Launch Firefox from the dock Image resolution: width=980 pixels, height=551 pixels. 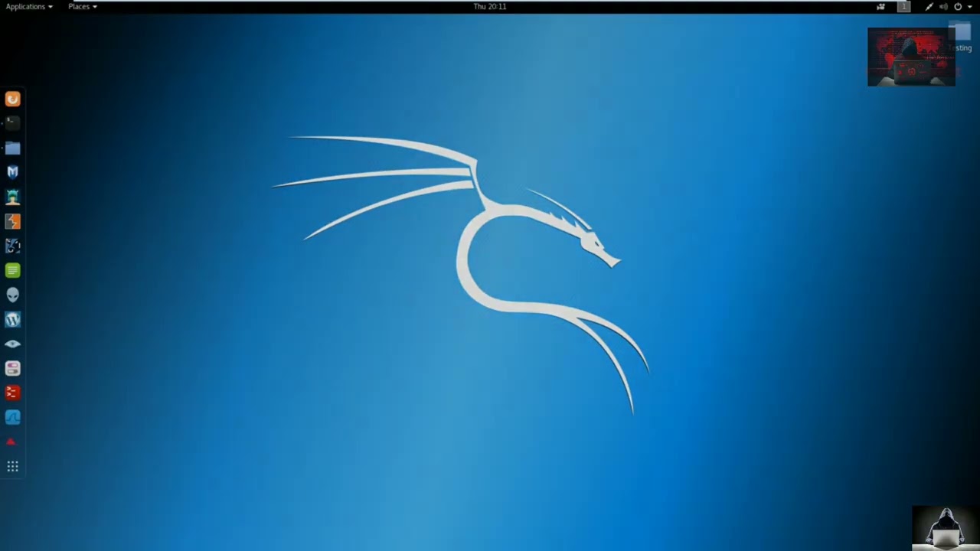12,99
